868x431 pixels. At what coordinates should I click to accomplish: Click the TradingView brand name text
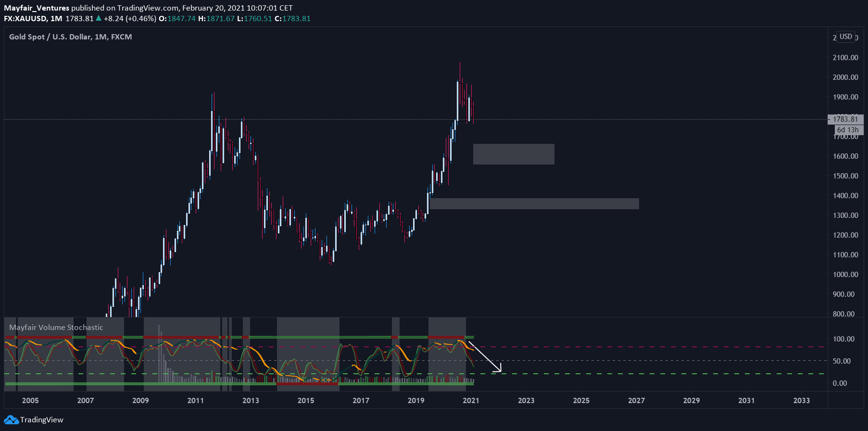[41, 420]
